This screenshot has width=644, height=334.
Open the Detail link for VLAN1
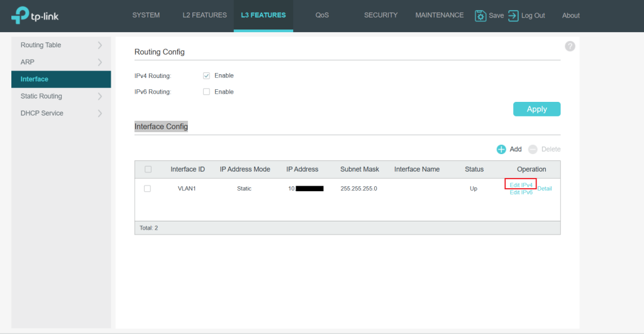(x=544, y=189)
